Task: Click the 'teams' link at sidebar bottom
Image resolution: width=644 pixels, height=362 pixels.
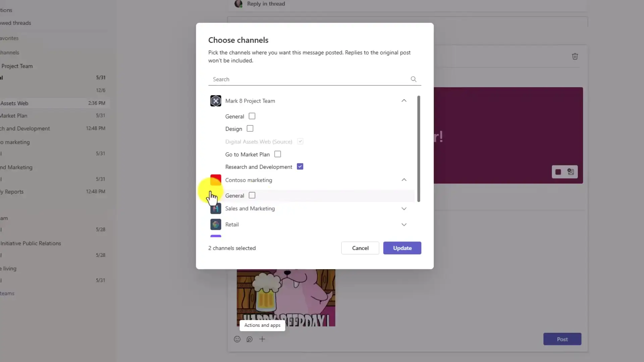Action: coord(7,293)
